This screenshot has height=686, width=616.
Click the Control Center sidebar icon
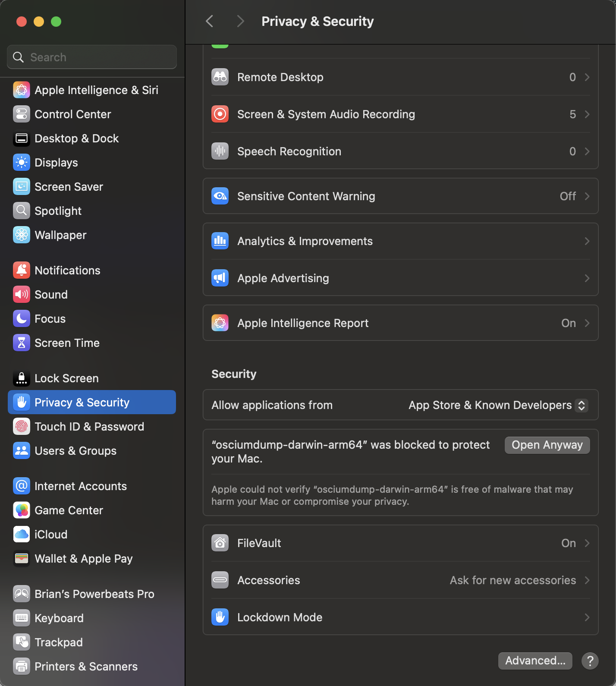tap(22, 114)
